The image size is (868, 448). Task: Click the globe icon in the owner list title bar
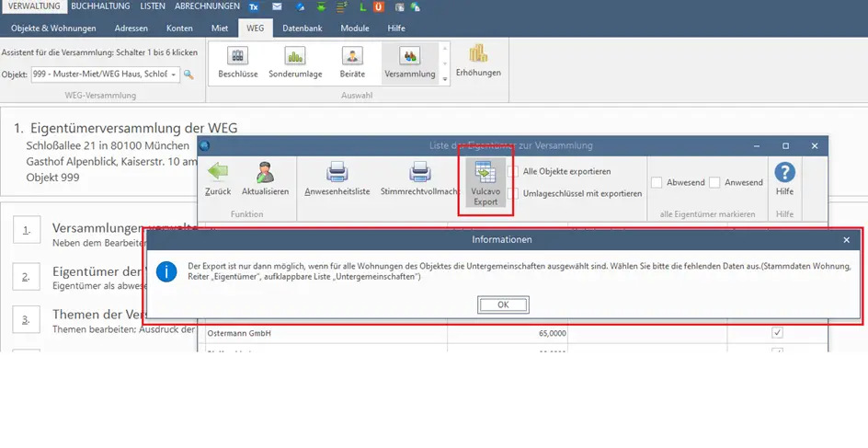[205, 145]
